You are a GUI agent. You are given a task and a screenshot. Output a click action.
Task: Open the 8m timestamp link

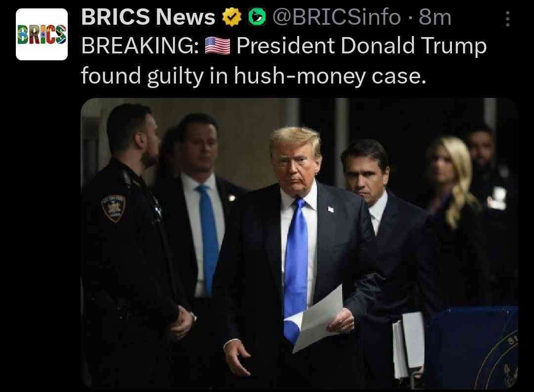435,17
